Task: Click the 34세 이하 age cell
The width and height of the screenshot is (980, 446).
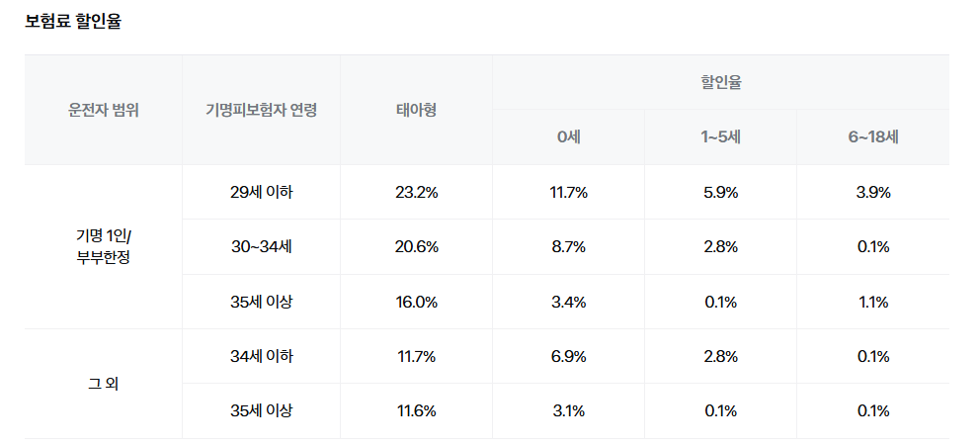Action: tap(261, 356)
